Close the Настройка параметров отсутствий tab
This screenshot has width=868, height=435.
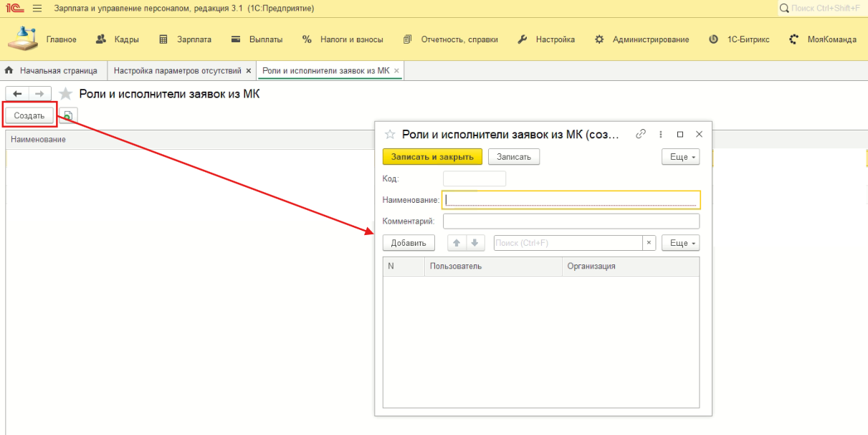click(248, 71)
